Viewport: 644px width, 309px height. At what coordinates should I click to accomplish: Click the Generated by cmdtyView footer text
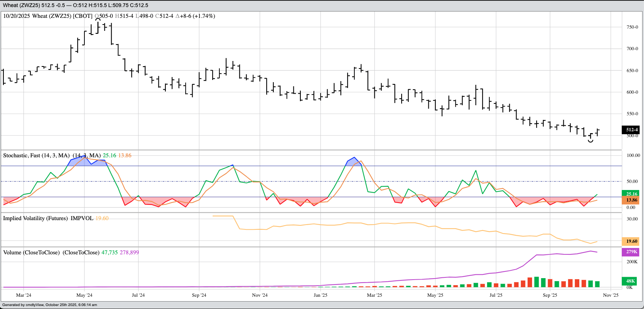point(49,305)
